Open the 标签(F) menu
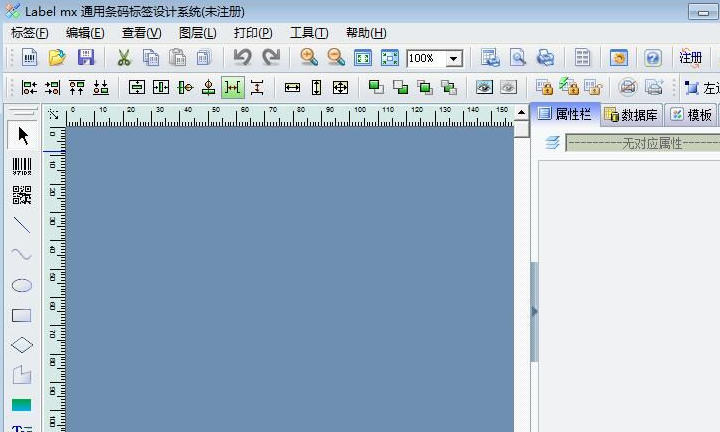The image size is (720, 432). point(29,33)
